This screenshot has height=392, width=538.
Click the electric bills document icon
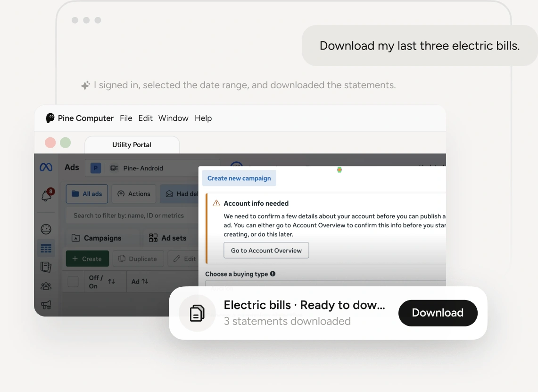pos(197,313)
